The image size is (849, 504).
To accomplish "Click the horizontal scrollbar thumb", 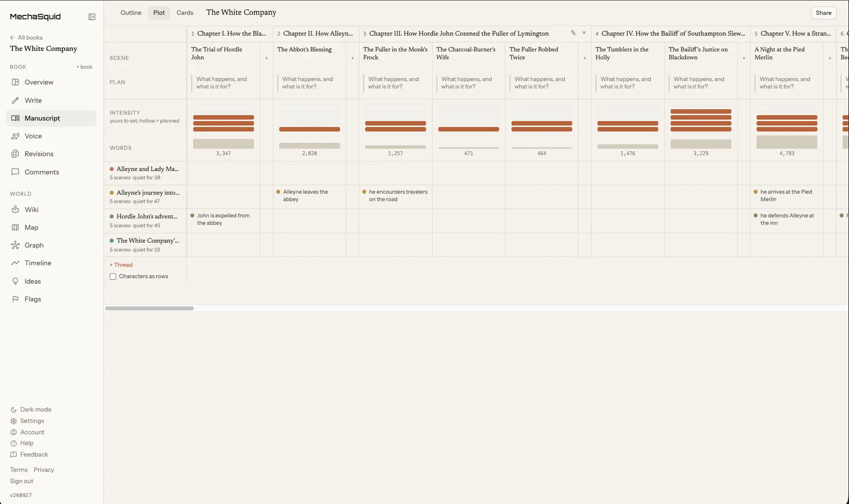I will pyautogui.click(x=149, y=308).
